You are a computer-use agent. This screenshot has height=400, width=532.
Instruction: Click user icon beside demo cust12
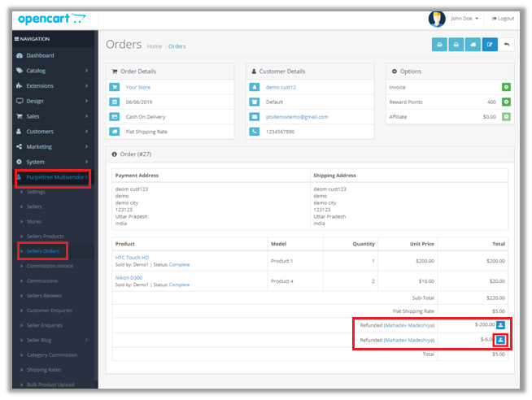[254, 87]
